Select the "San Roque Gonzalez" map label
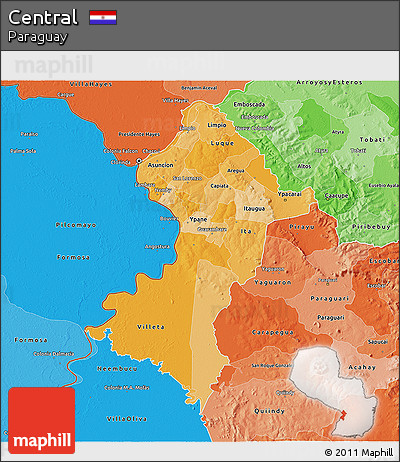This screenshot has width=400, height=462. [272, 366]
